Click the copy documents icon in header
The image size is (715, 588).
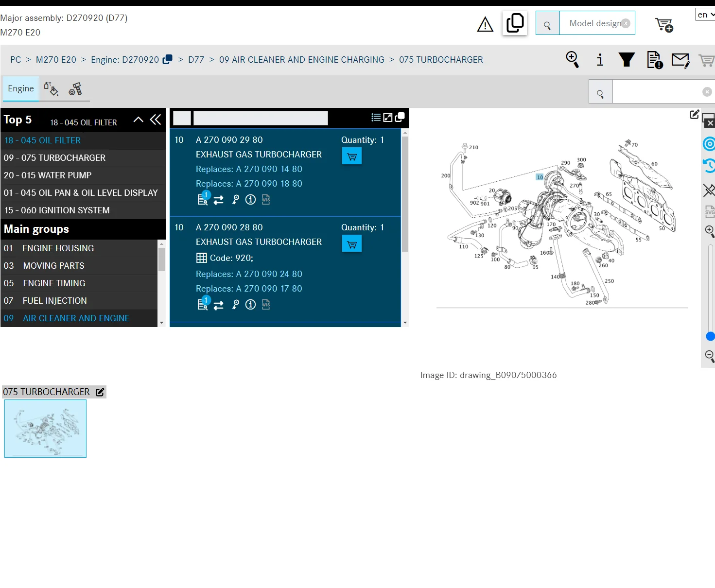pyautogui.click(x=515, y=23)
